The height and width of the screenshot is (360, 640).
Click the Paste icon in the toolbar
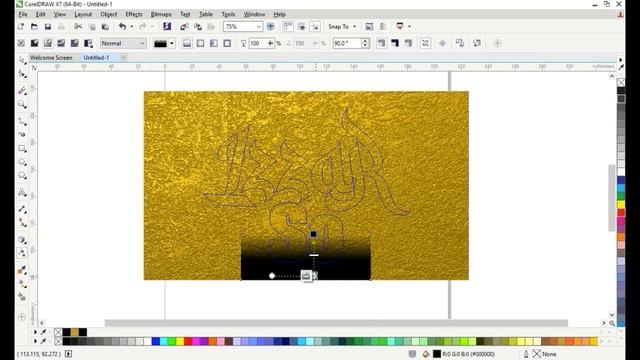(x=105, y=27)
